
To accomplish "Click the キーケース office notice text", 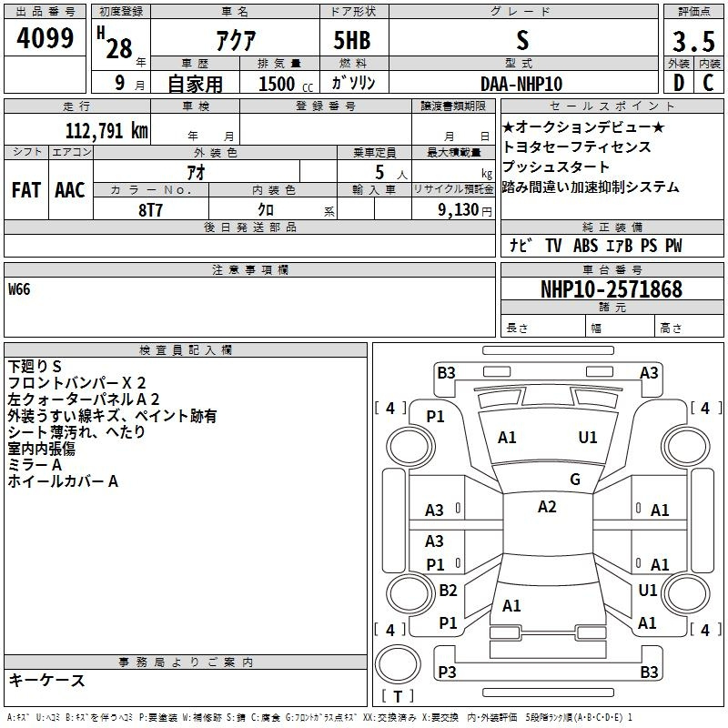I will [47, 680].
